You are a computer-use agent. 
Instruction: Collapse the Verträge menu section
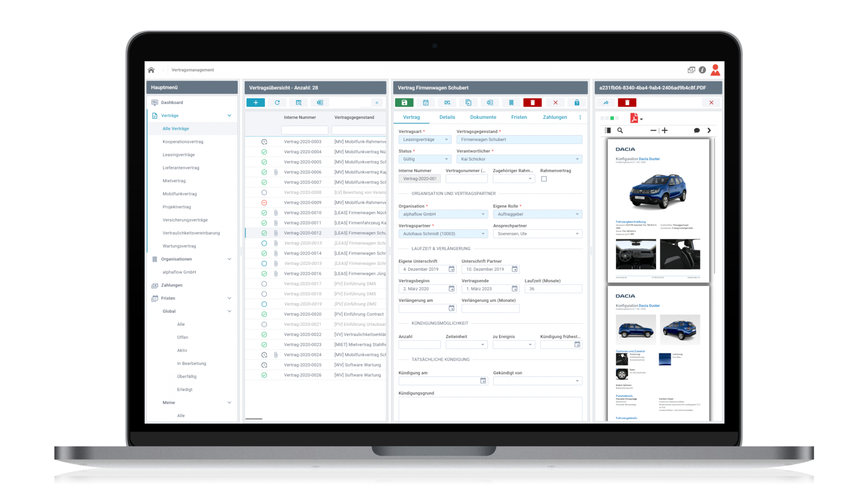pyautogui.click(x=229, y=116)
